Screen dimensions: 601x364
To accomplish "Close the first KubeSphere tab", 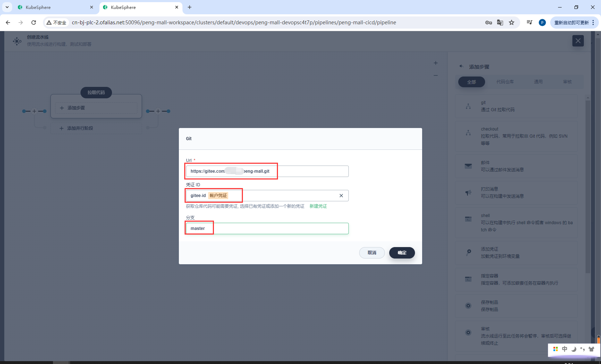I will coord(92,7).
